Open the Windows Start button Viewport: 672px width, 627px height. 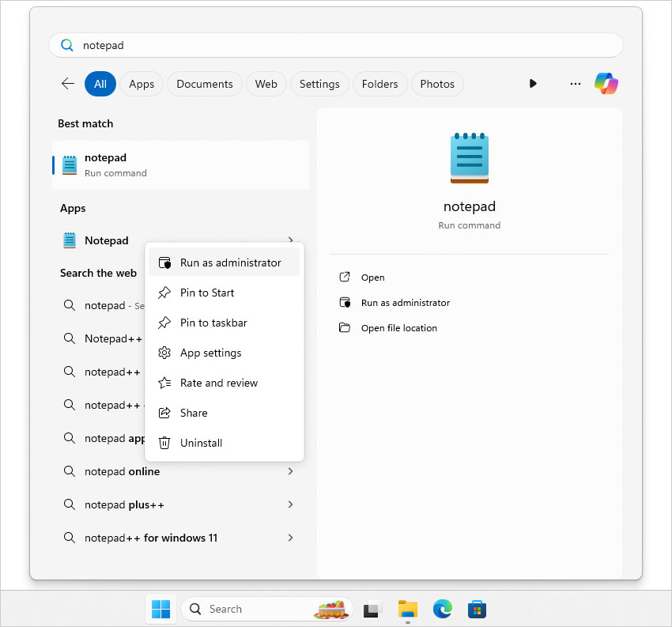[x=160, y=609]
